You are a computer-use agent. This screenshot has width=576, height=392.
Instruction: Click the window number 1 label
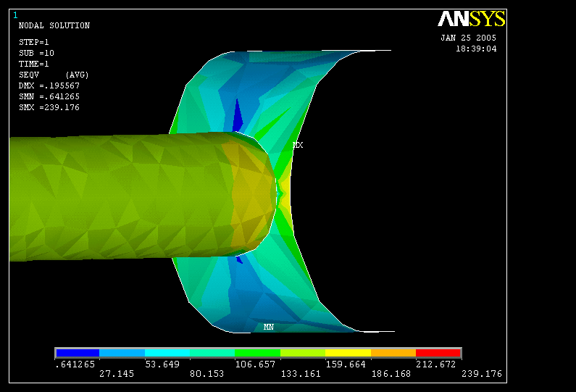[x=15, y=15]
